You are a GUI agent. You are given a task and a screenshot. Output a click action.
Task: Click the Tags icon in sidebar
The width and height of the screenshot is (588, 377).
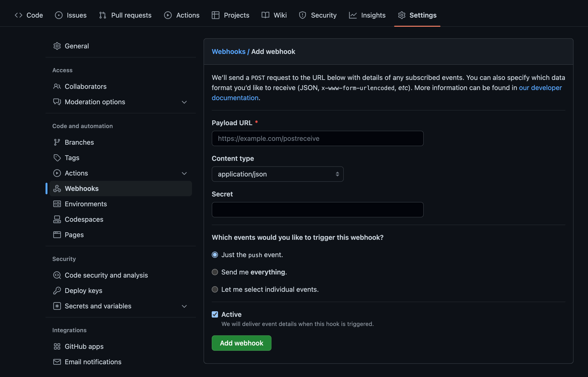coord(57,158)
